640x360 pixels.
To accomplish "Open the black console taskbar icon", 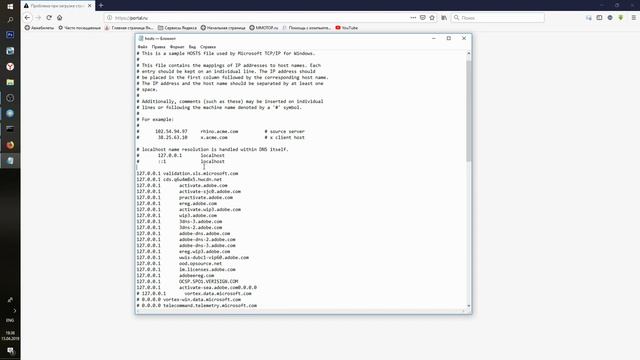I will pos(10,129).
